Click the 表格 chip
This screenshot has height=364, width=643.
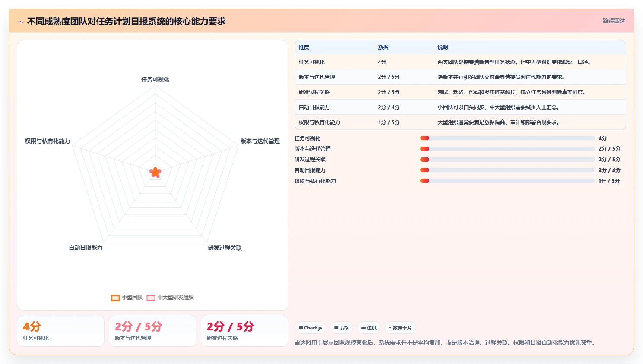pyautogui.click(x=342, y=328)
